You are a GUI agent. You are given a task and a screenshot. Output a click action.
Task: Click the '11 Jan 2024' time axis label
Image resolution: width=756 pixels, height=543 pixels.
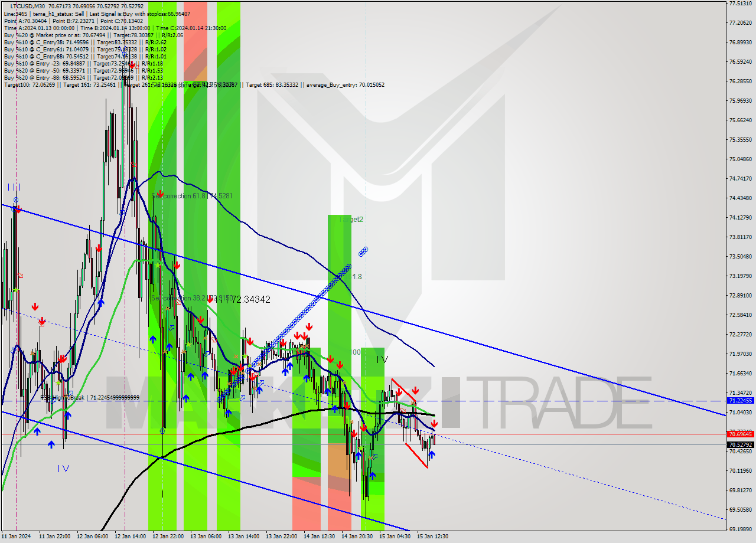coord(16,537)
